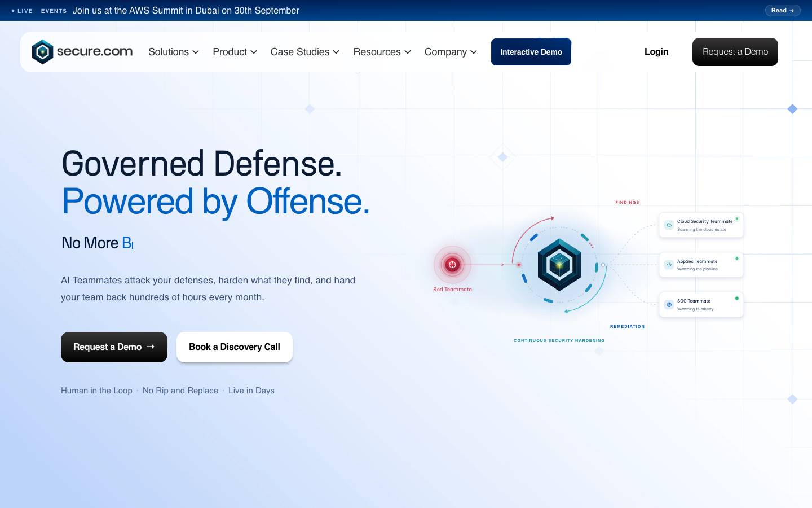Click the Red Teammate target icon
This screenshot has width=812, height=508.
pyautogui.click(x=452, y=264)
